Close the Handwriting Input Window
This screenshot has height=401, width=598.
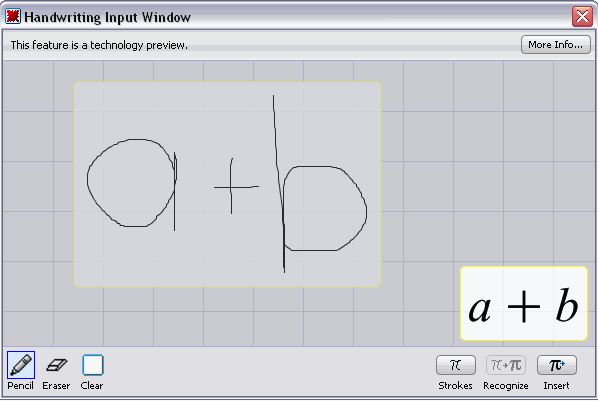tap(582, 16)
